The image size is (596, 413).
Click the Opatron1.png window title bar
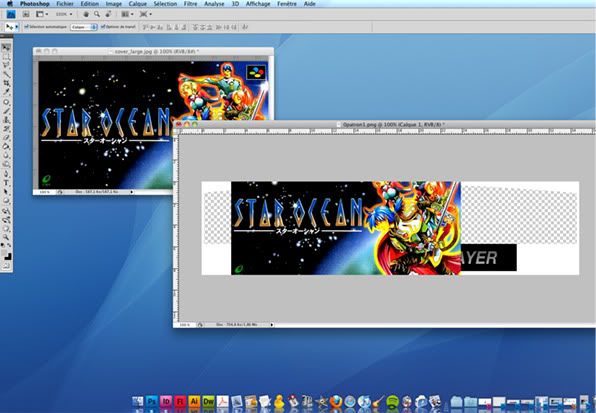pos(384,124)
